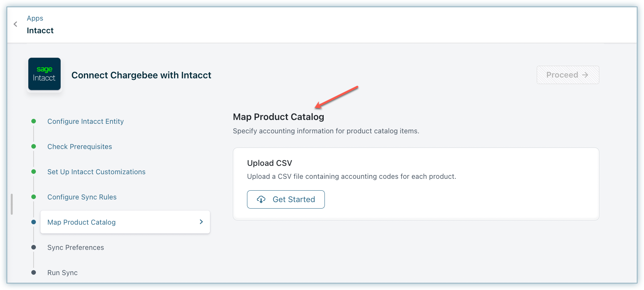This screenshot has height=290, width=644.
Task: Click gray status dot for Run Sync
Action: (34, 272)
